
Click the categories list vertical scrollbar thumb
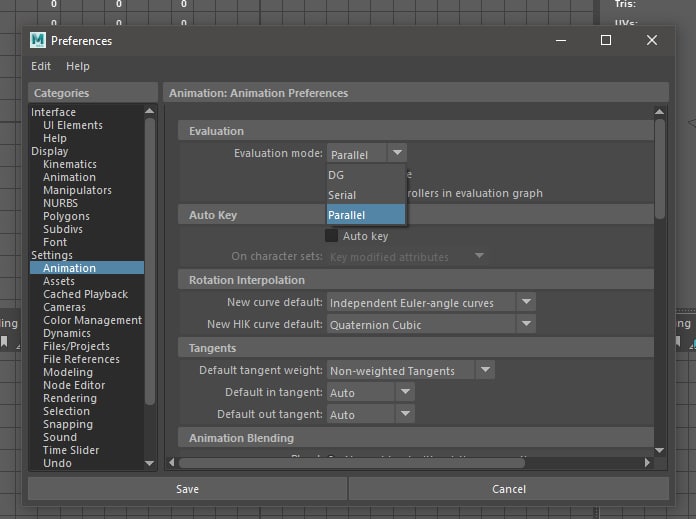tap(150, 261)
